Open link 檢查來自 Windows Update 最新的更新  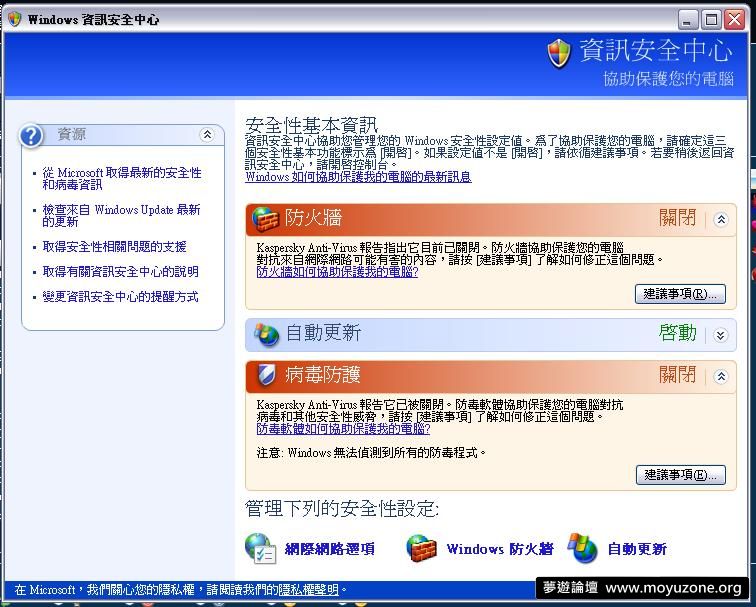click(121, 215)
